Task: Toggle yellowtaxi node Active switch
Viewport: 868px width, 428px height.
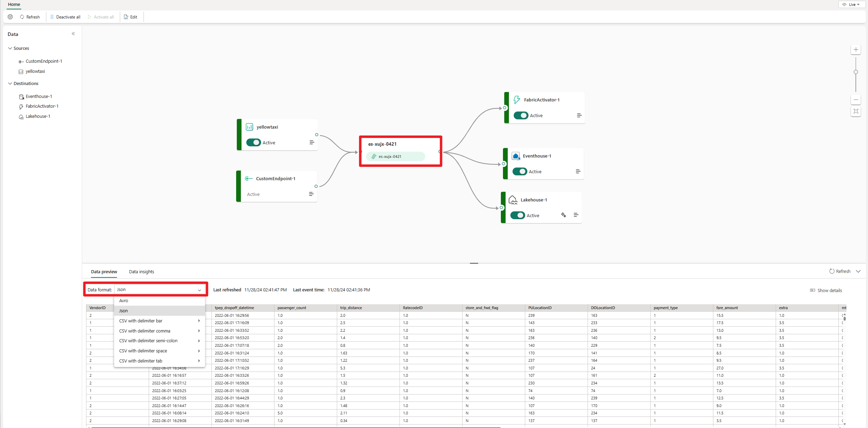Action: pos(254,143)
